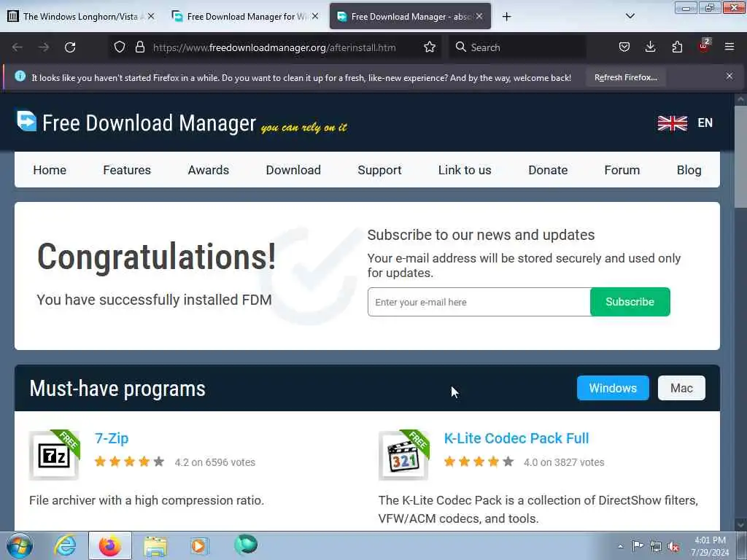Image resolution: width=747 pixels, height=560 pixels.
Task: Select the Windows programs filter
Action: [x=613, y=388]
